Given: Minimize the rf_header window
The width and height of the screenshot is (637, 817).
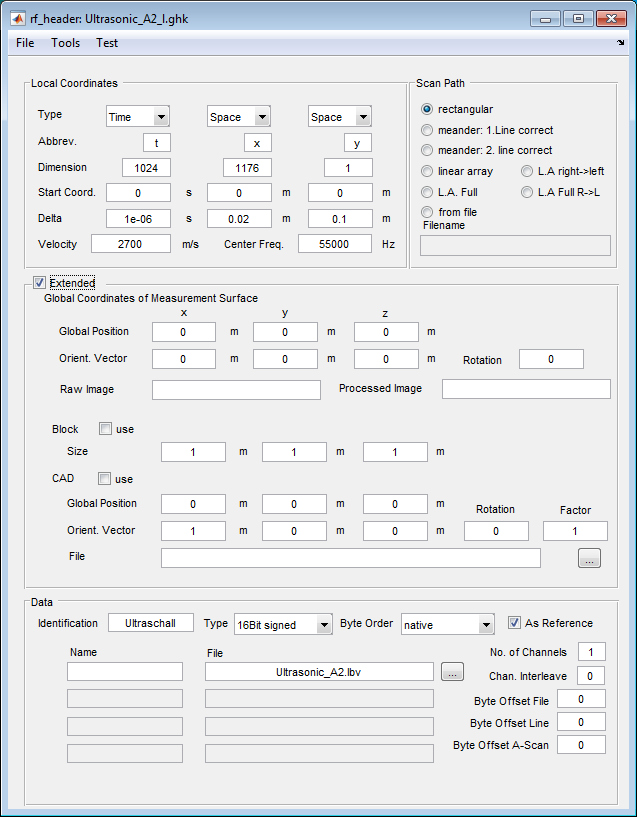Looking at the screenshot, I should pos(545,19).
